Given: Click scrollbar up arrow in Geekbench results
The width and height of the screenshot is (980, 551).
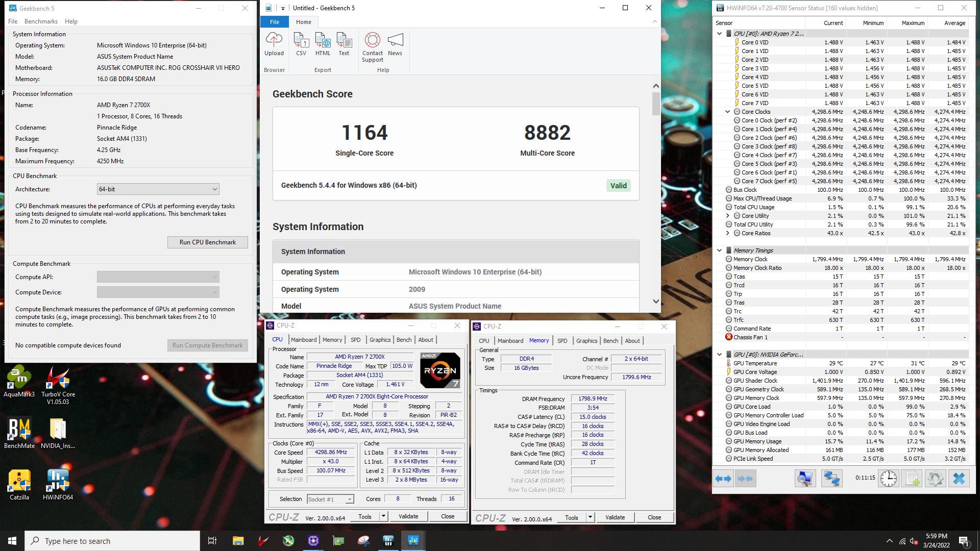Looking at the screenshot, I should click(x=656, y=86).
